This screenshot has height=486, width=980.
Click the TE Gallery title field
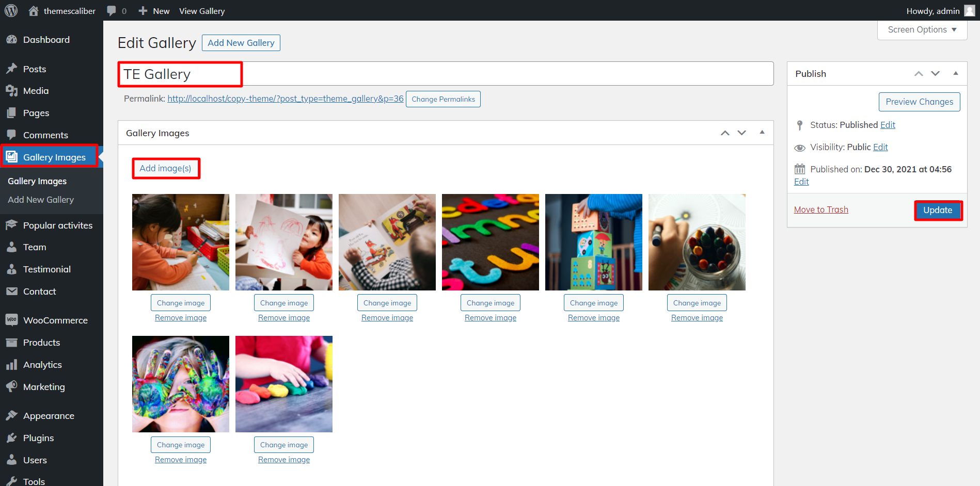pos(445,74)
